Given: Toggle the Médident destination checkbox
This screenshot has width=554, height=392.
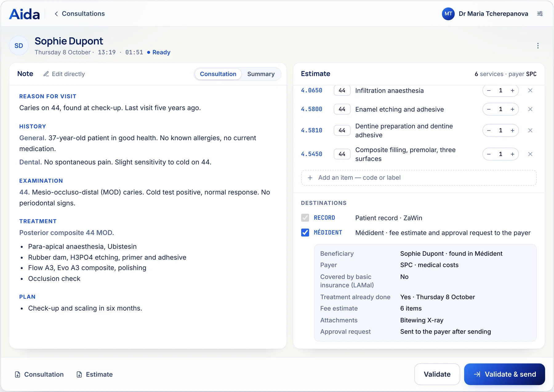Looking at the screenshot, I should [305, 233].
